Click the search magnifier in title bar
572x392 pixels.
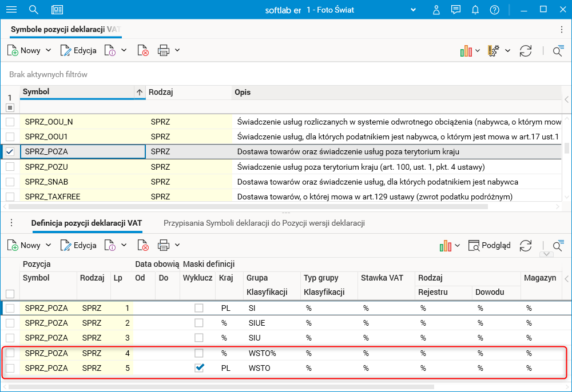click(x=34, y=10)
